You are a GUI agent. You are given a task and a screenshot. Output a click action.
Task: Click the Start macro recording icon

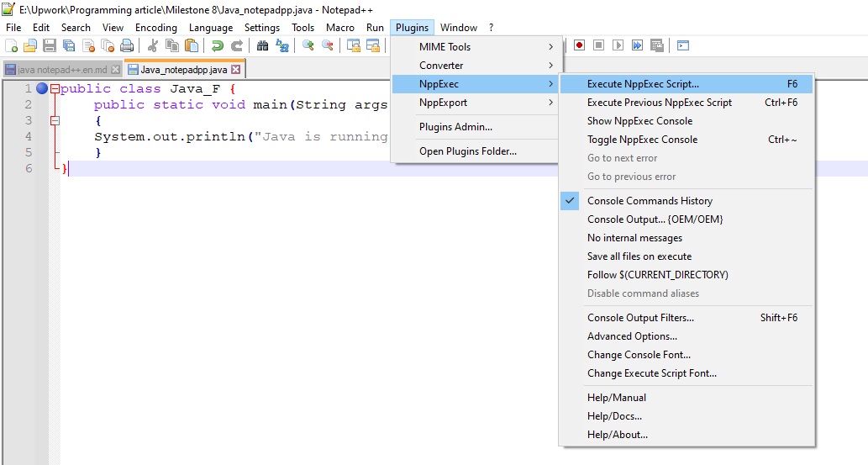point(579,45)
